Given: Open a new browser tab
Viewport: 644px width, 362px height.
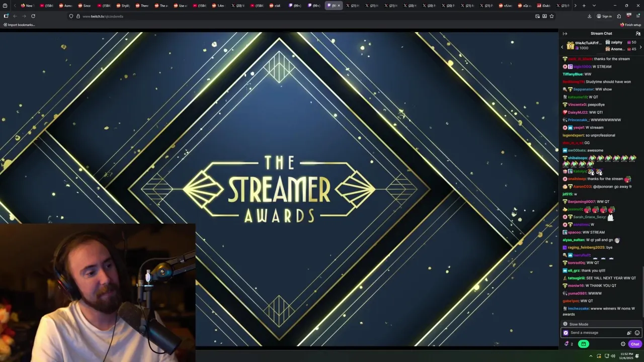Looking at the screenshot, I should coord(584,6).
